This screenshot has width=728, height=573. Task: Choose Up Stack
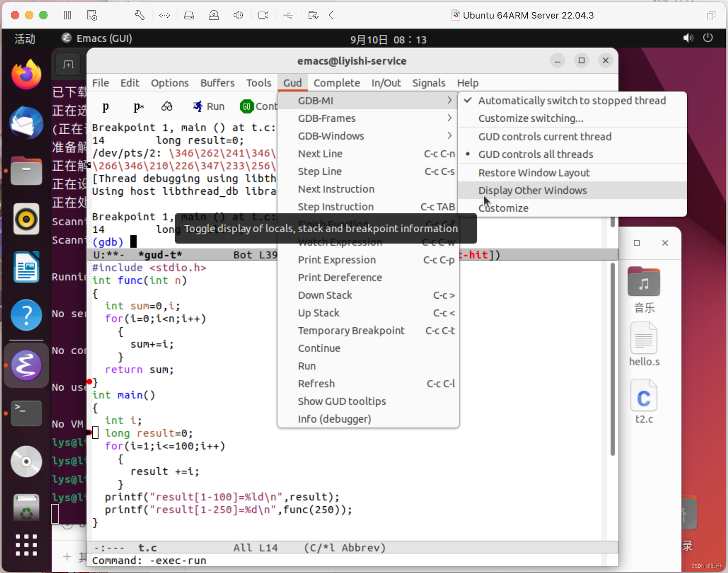(367, 313)
